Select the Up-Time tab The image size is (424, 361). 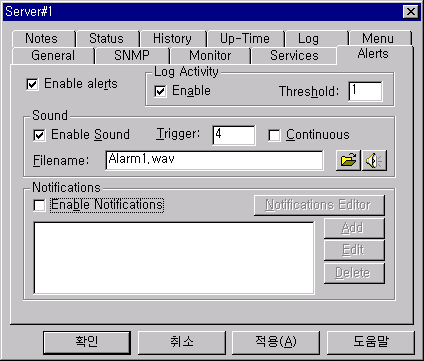(x=246, y=39)
